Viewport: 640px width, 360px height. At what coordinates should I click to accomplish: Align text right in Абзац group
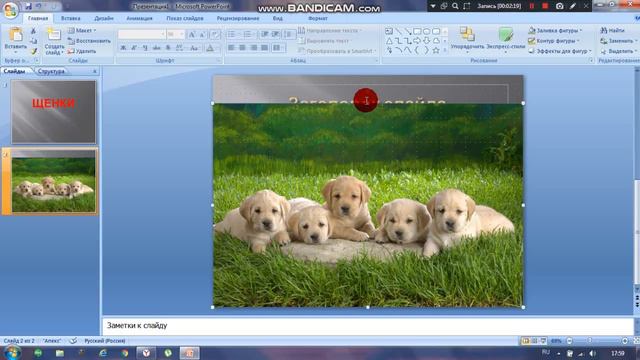point(253,48)
